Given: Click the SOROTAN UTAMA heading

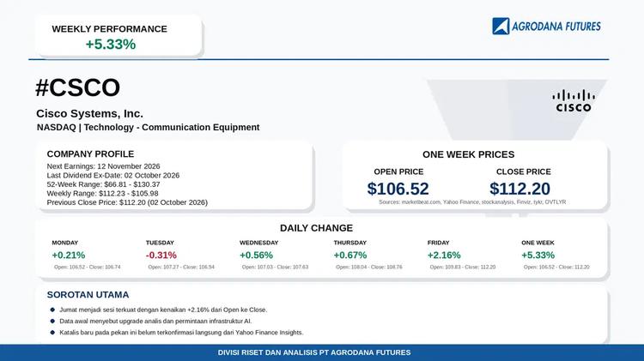Looking at the screenshot, I should pyautogui.click(x=88, y=295).
